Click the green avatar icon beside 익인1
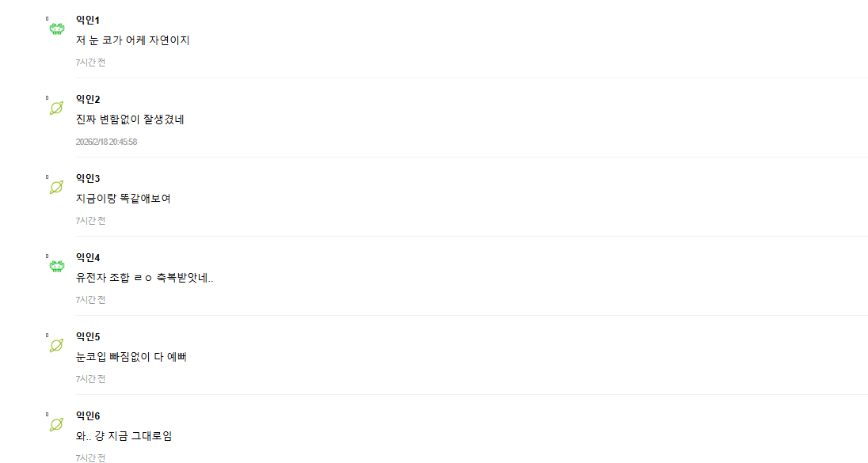The width and height of the screenshot is (868, 463). (x=56, y=28)
